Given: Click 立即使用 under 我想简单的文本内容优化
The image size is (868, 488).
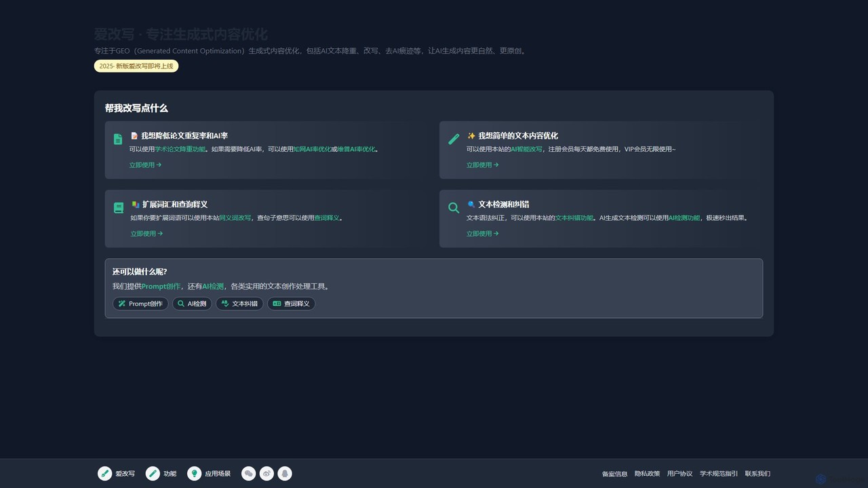Looking at the screenshot, I should point(483,165).
